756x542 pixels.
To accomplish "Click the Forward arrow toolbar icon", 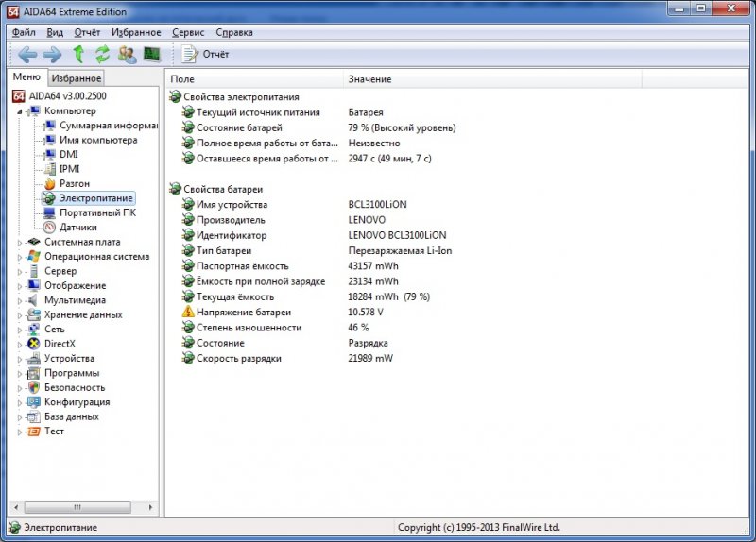I will pyautogui.click(x=51, y=54).
